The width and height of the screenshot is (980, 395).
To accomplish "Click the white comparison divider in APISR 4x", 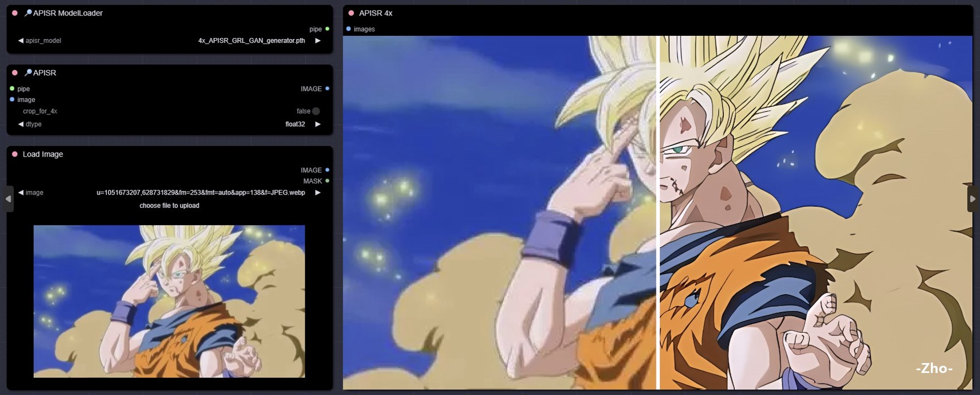I will tap(658, 213).
